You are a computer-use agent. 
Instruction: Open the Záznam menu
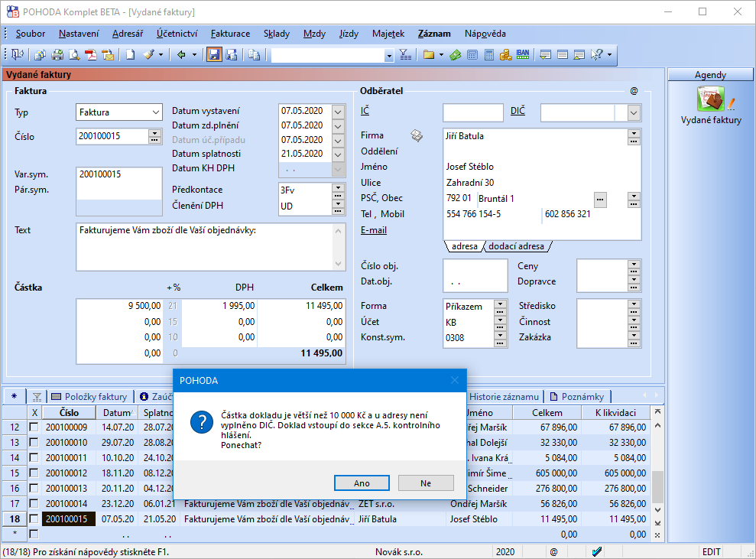click(x=434, y=34)
